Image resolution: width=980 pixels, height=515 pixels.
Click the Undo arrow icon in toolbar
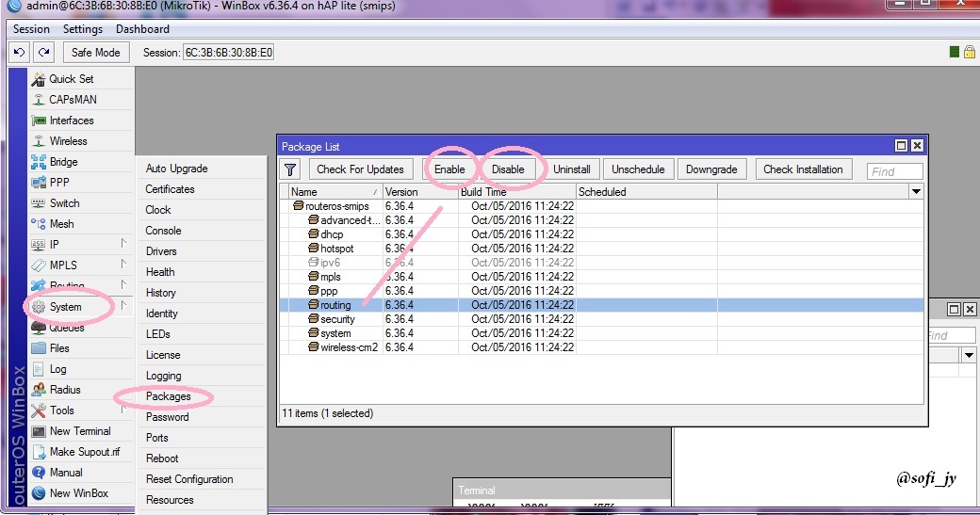click(x=20, y=53)
